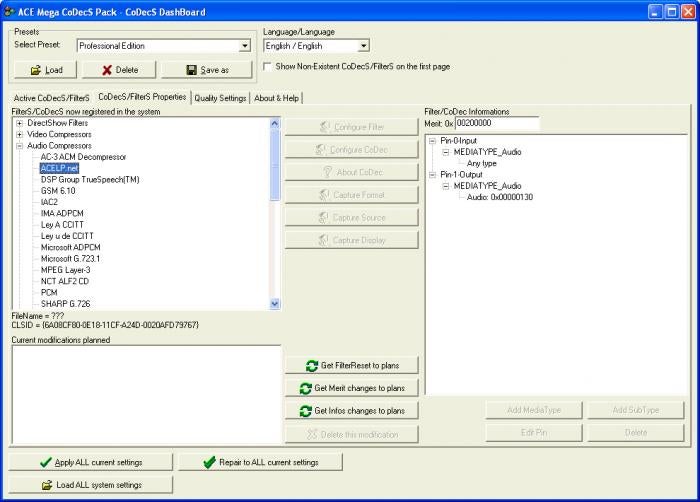The height and width of the screenshot is (502, 700).
Task: Click Get Infos changes to plans
Action: pyautogui.click(x=352, y=410)
